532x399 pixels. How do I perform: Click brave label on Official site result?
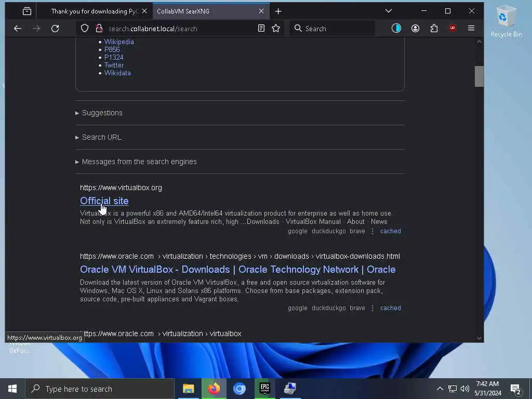357,231
